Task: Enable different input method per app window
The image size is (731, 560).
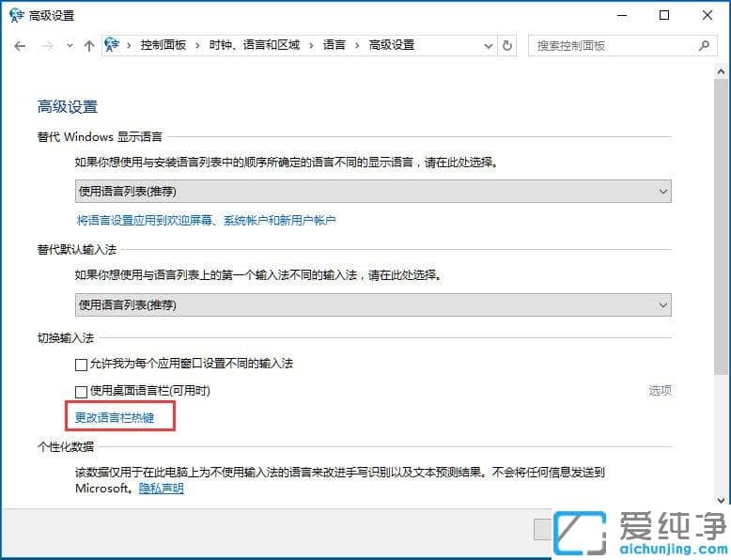Action: pyautogui.click(x=82, y=365)
